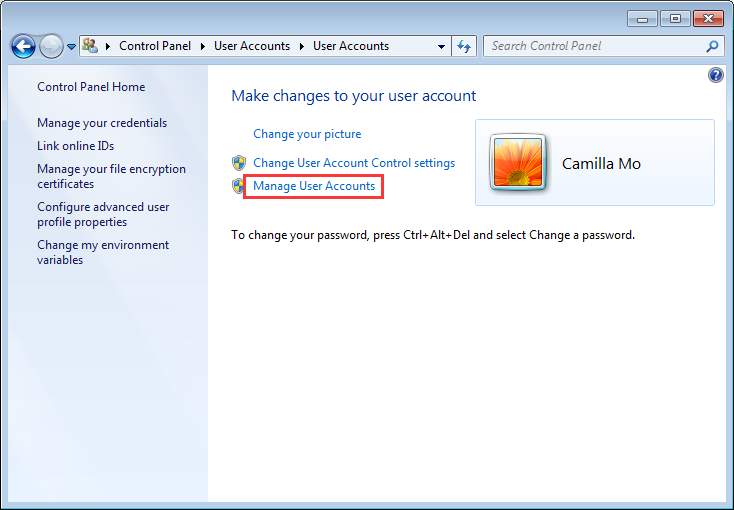734x510 pixels.
Task: Open Link online IDs
Action: [x=76, y=146]
